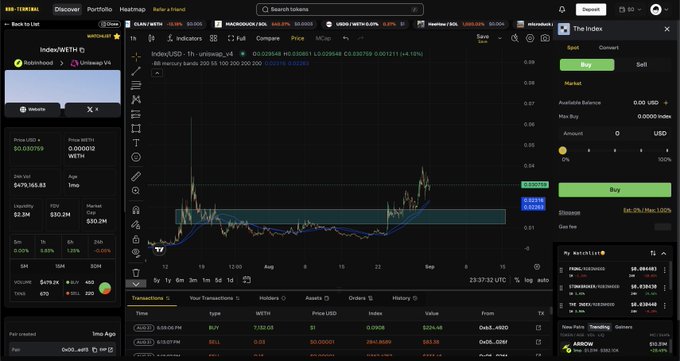The image size is (680, 361).
Task: Toggle log scale on chart
Action: (x=528, y=280)
